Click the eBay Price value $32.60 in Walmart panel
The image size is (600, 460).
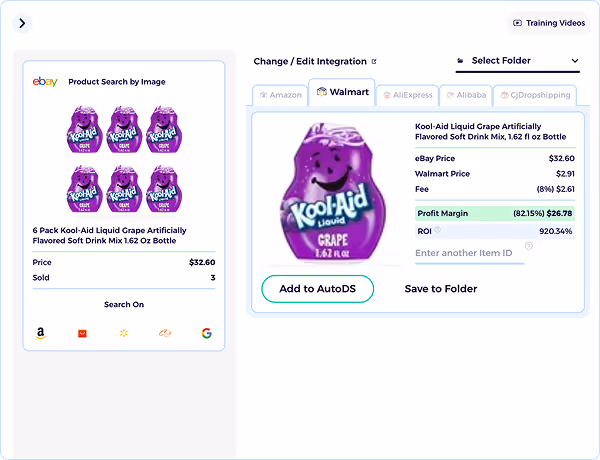point(561,158)
